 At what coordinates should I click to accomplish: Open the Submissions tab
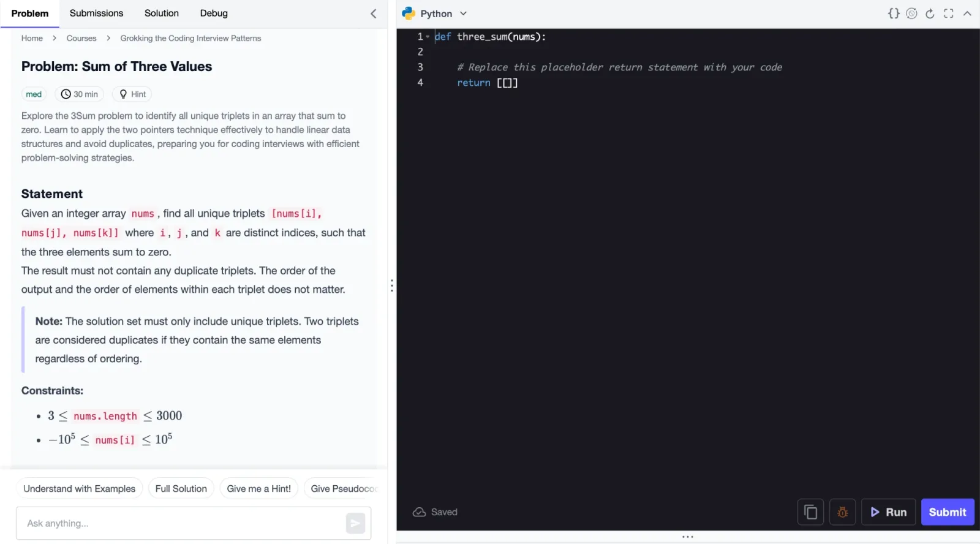click(x=96, y=13)
